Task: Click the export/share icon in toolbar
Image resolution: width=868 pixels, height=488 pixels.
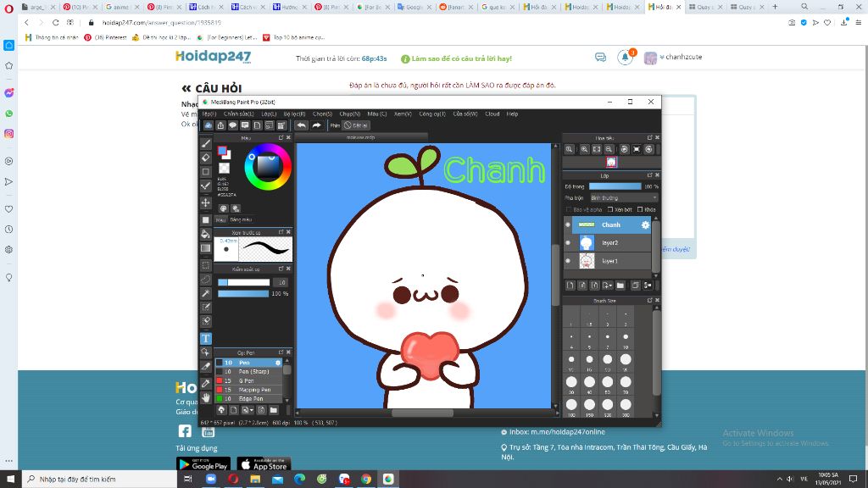Action: click(x=220, y=125)
